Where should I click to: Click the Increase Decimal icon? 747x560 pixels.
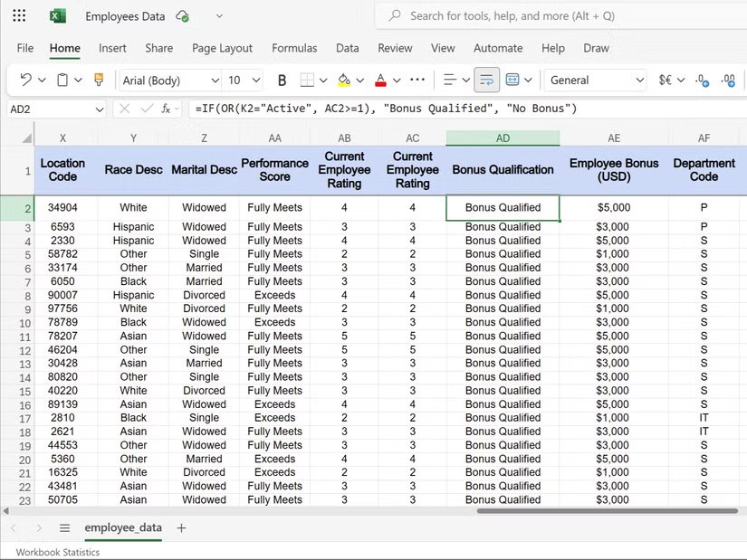point(730,81)
